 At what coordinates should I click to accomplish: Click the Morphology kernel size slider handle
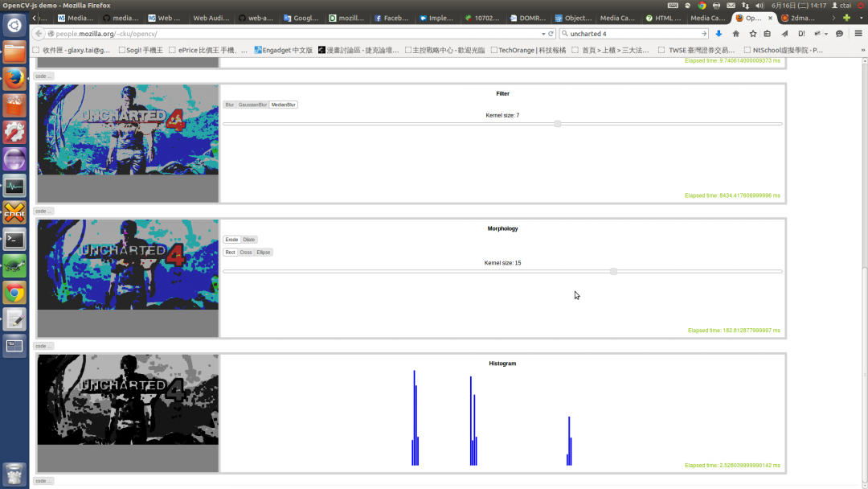[613, 272]
